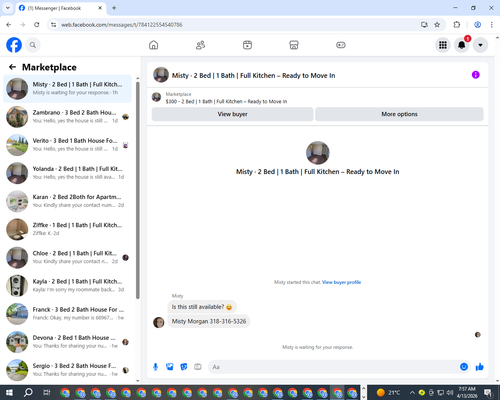Open the Gaming controller icon
500x400 pixels.
pos(341,45)
